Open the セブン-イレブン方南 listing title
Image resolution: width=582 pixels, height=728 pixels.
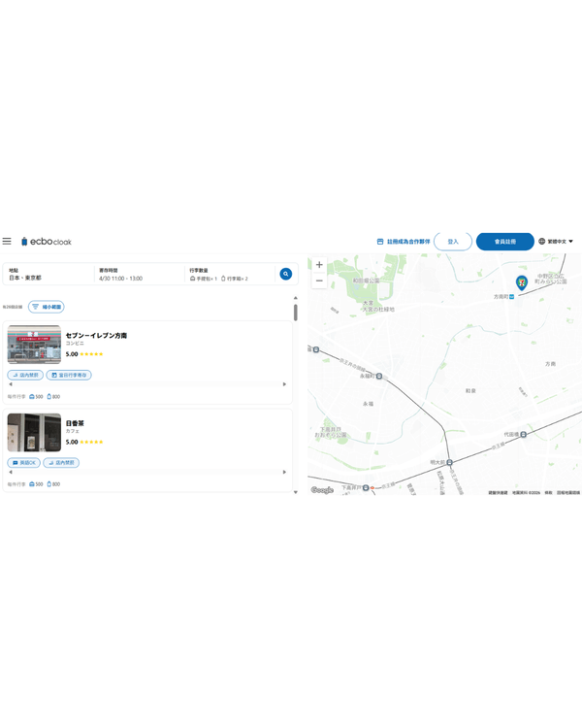[x=96, y=335]
